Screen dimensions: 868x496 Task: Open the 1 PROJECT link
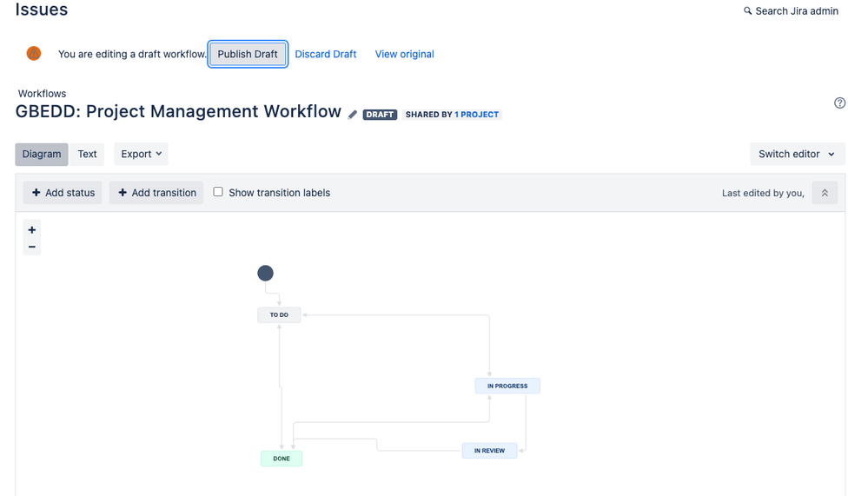coord(477,115)
